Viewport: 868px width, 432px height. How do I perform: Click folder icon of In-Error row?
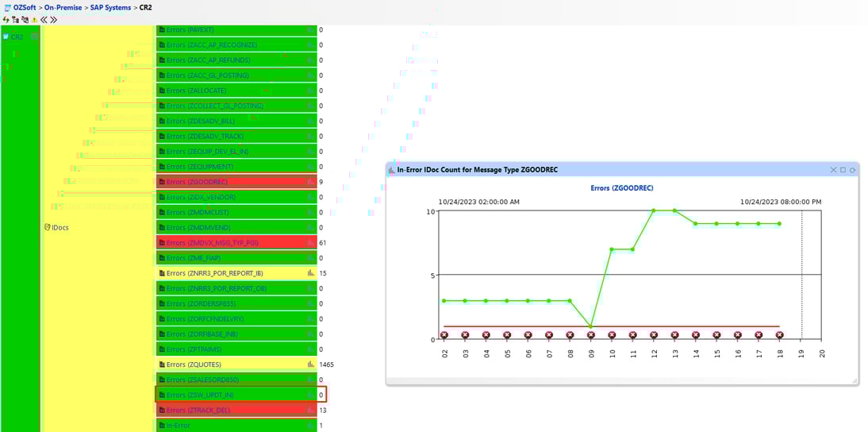tap(162, 426)
